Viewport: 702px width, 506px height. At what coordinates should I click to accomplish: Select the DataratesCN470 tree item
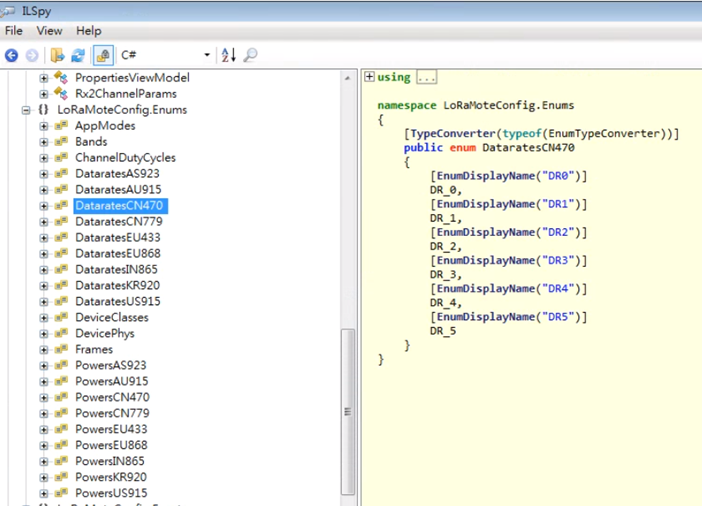[119, 206]
